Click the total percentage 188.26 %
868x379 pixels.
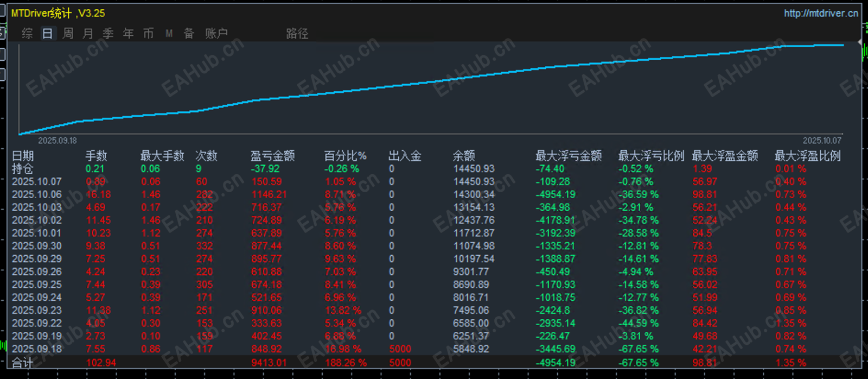346,363
